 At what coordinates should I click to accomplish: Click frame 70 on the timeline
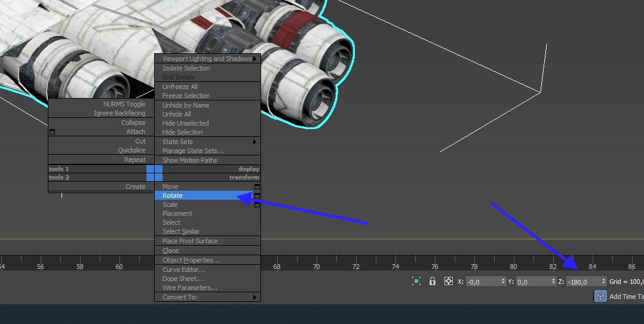click(316, 266)
